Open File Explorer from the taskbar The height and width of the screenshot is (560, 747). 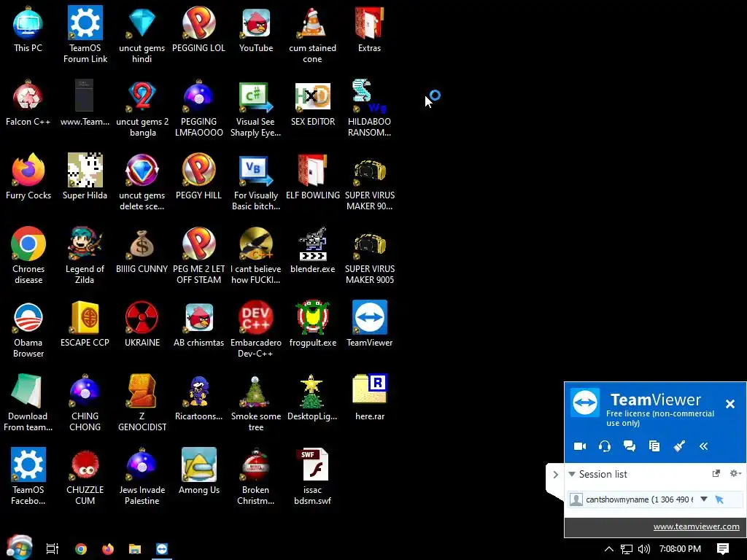[x=135, y=549]
